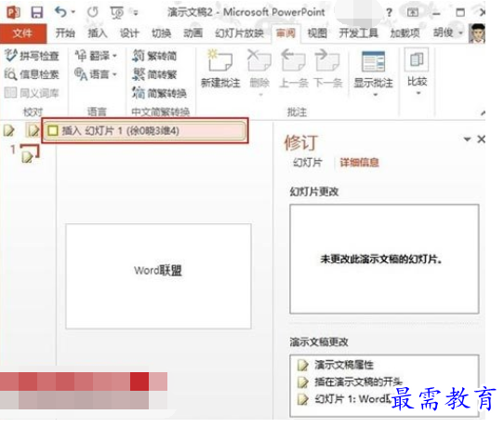The height and width of the screenshot is (428, 504).
Task: Open the 文件 file menu
Action: [23, 33]
